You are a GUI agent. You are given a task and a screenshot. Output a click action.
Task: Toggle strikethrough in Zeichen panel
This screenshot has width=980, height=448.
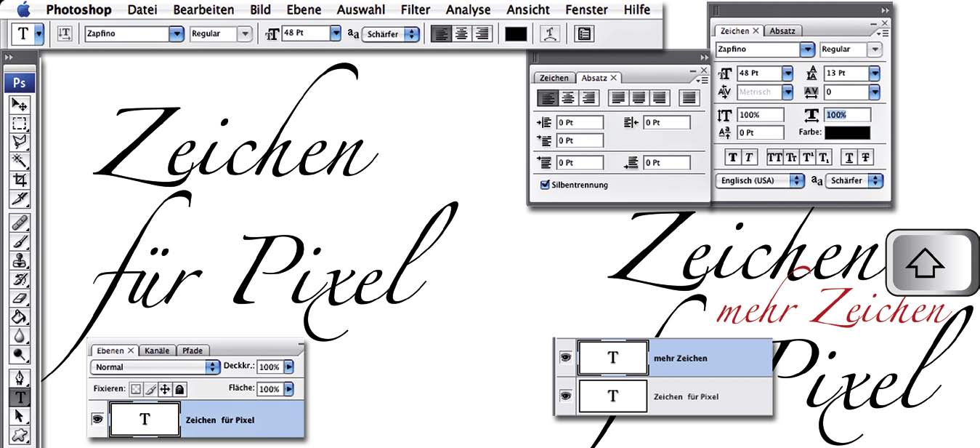click(865, 157)
